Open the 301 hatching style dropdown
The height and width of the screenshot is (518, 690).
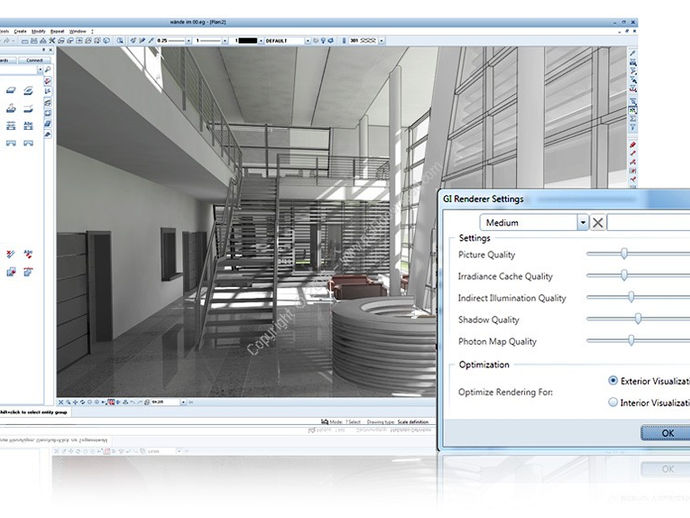point(382,40)
